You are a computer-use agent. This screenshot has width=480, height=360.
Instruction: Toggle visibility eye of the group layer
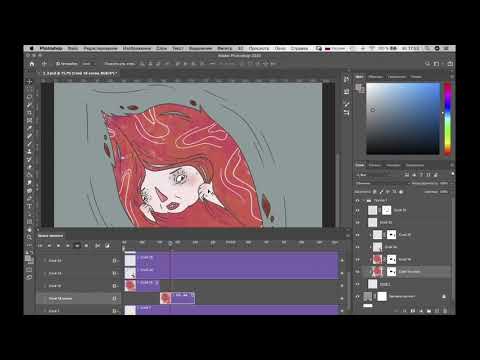pos(358,201)
